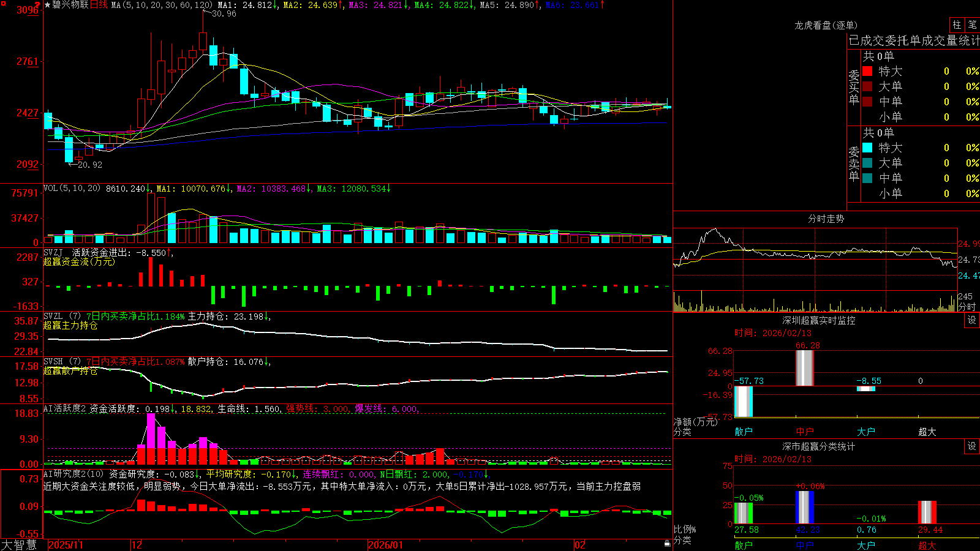
Task: Click the green 散户 bar showing 27.58
Action: click(x=744, y=513)
